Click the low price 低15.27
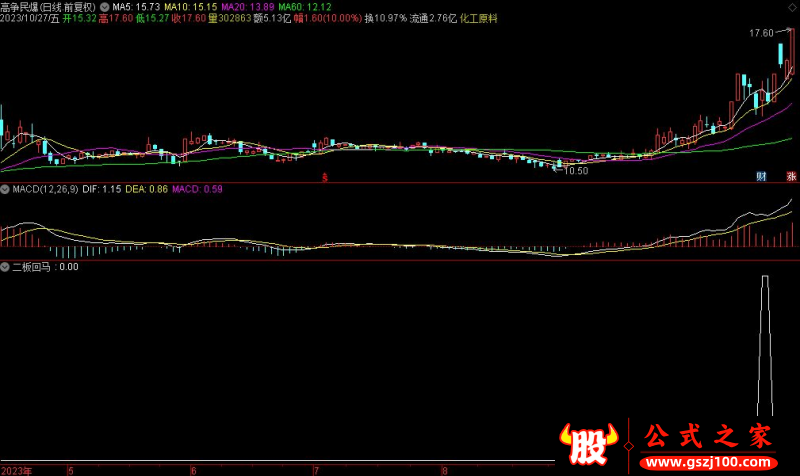The height and width of the screenshot is (476, 800). (x=153, y=18)
